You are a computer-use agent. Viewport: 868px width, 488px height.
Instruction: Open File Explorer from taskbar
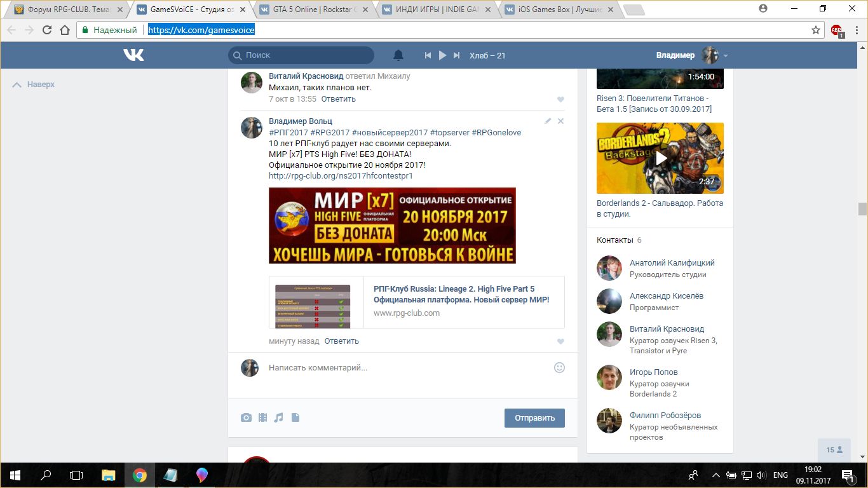[x=109, y=475]
